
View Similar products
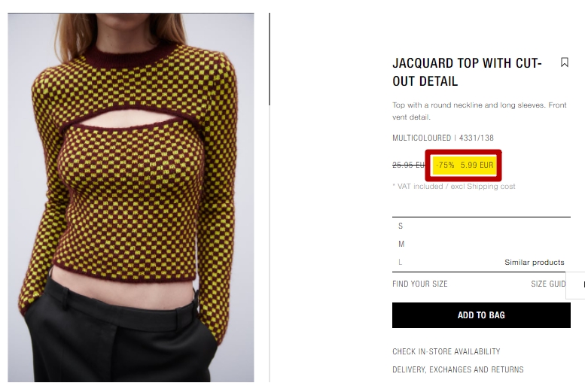coord(535,262)
